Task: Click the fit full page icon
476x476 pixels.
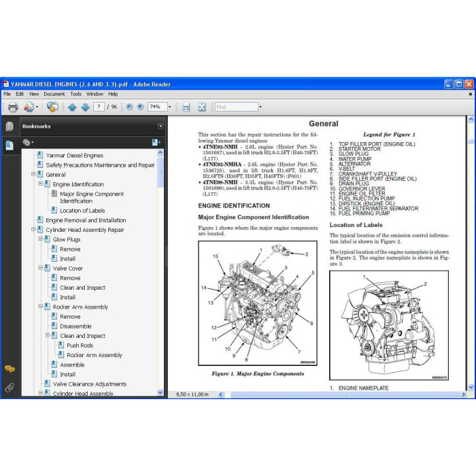Action: 202,107
